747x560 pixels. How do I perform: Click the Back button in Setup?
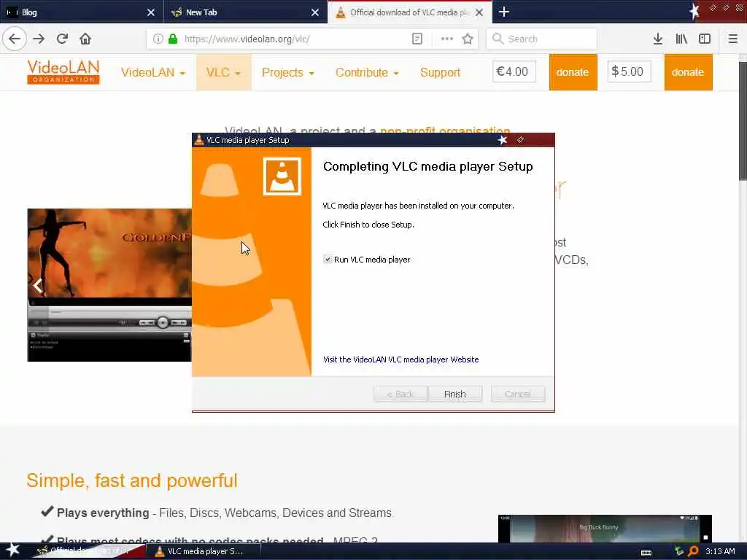coord(400,394)
